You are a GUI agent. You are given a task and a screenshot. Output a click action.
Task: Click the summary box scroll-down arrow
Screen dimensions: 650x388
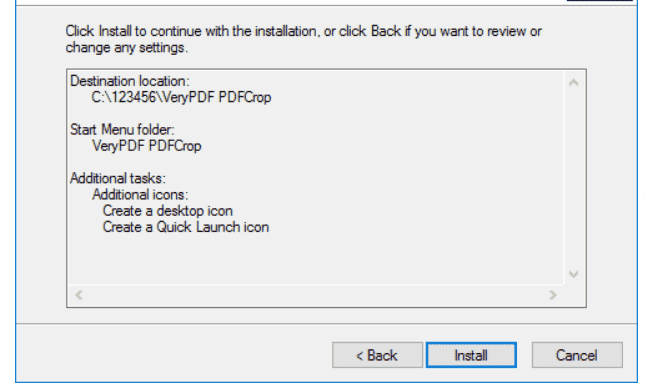(x=574, y=274)
